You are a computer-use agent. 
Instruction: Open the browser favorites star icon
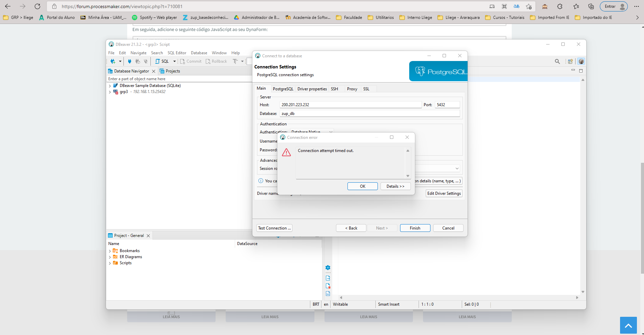[576, 6]
